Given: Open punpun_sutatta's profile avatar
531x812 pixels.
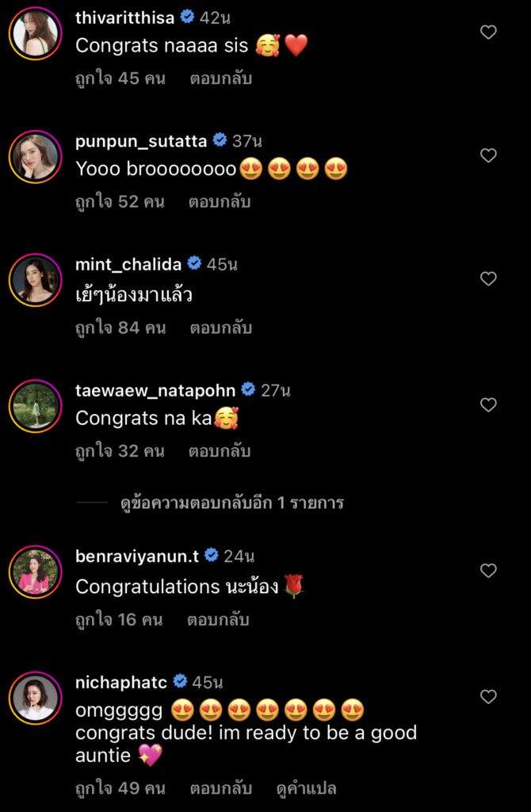Looking at the screenshot, I should point(35,156).
